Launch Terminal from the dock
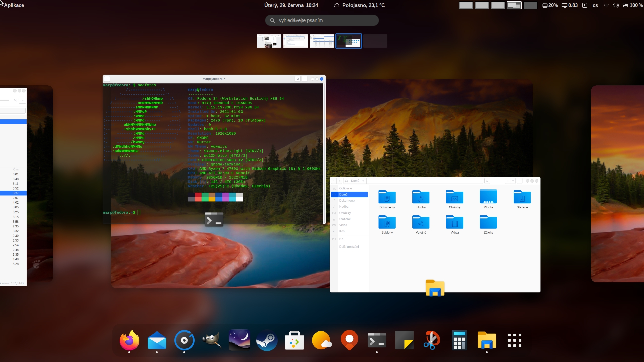The height and width of the screenshot is (362, 644). [377, 340]
